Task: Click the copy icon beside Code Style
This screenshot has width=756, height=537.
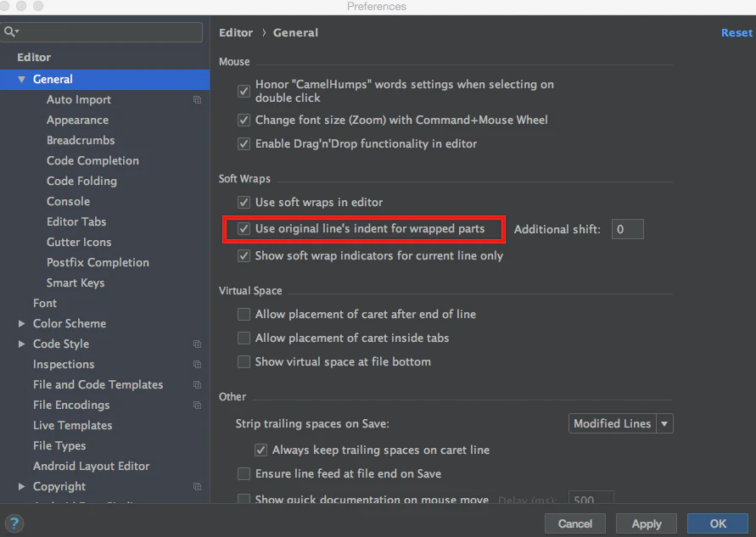Action: point(197,344)
